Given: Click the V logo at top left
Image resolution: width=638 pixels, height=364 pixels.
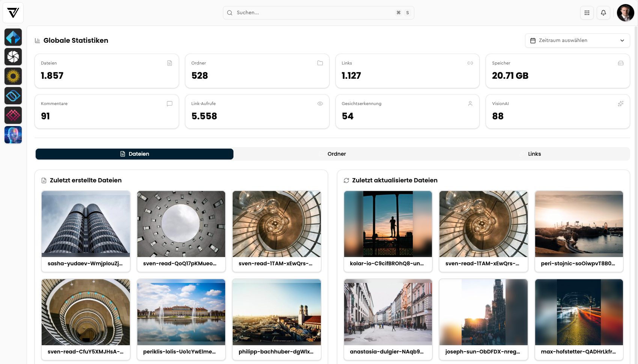Looking at the screenshot, I should [13, 13].
